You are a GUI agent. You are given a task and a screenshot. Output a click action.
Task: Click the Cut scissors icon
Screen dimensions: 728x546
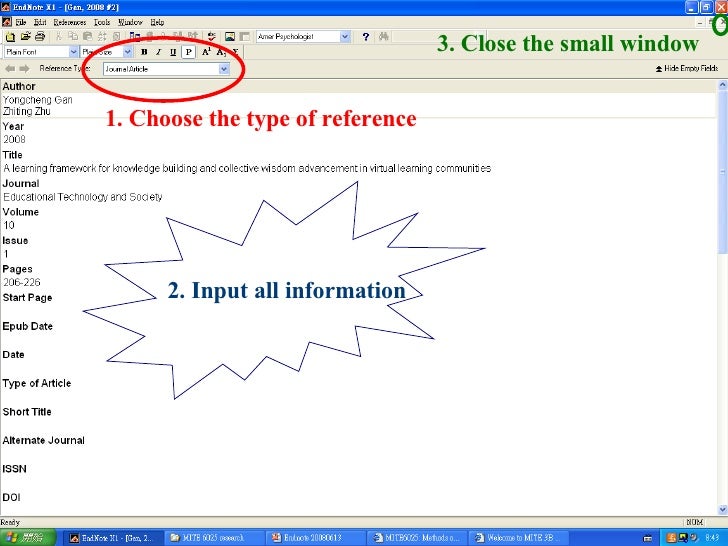pos(58,36)
